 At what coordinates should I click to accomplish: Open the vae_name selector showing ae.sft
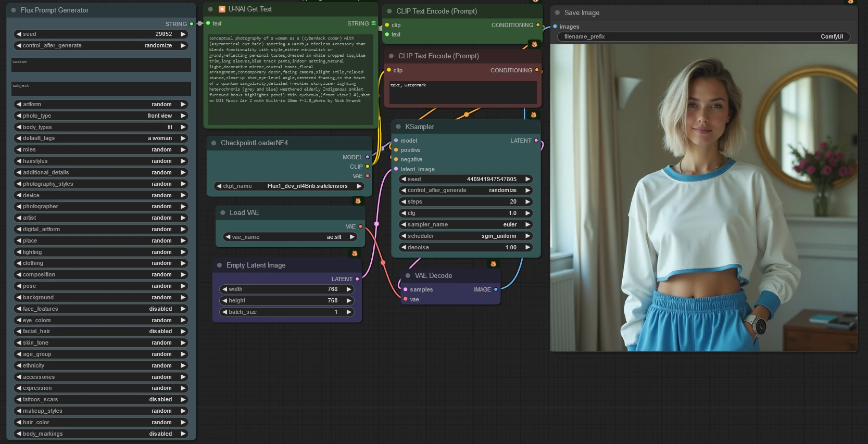[x=291, y=237]
